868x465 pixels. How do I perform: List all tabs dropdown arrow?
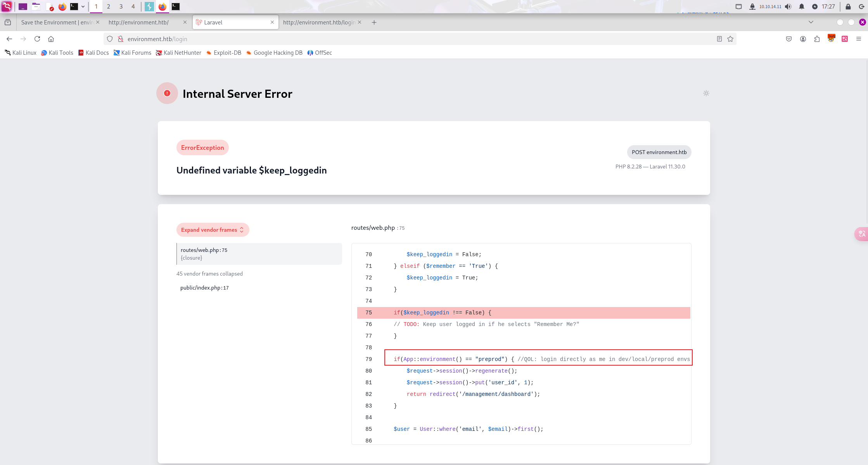pyautogui.click(x=811, y=22)
